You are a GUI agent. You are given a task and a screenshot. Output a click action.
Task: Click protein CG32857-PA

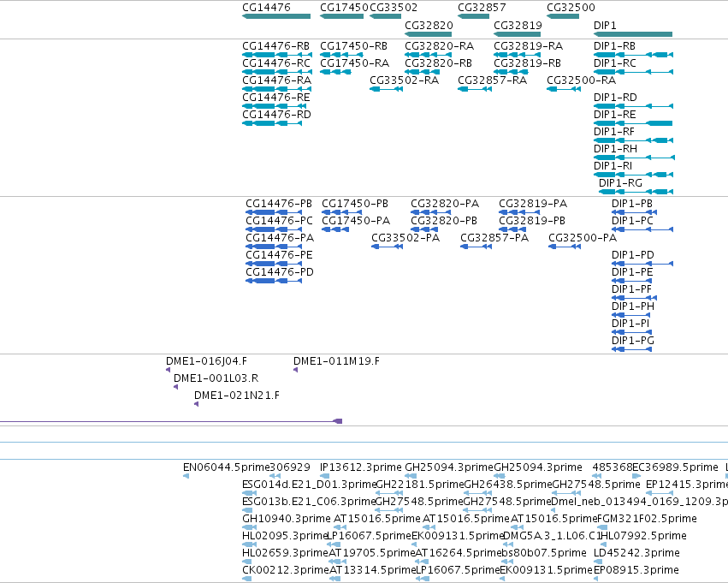click(x=476, y=247)
